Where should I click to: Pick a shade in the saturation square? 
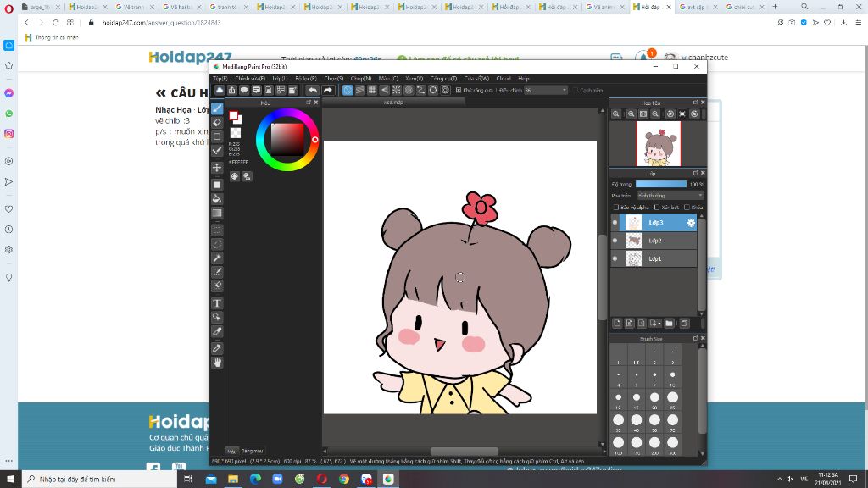point(287,139)
